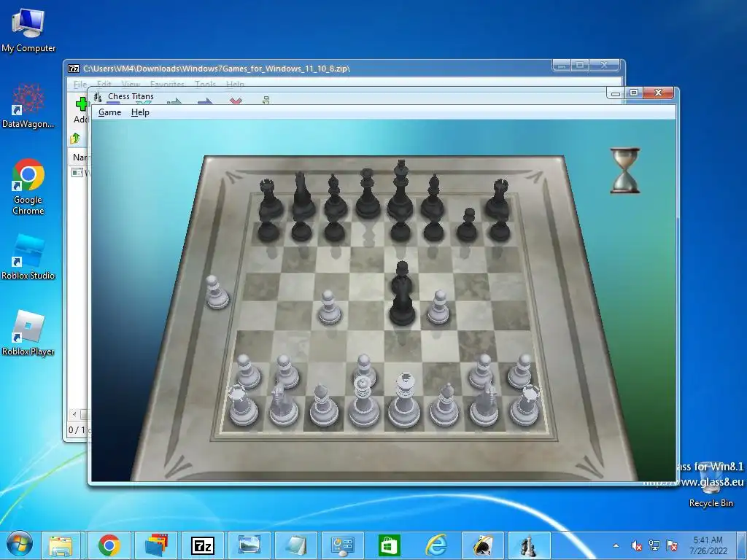The height and width of the screenshot is (560, 747).
Task: Open the Tools menu in 7-Zip window
Action: click(x=205, y=85)
